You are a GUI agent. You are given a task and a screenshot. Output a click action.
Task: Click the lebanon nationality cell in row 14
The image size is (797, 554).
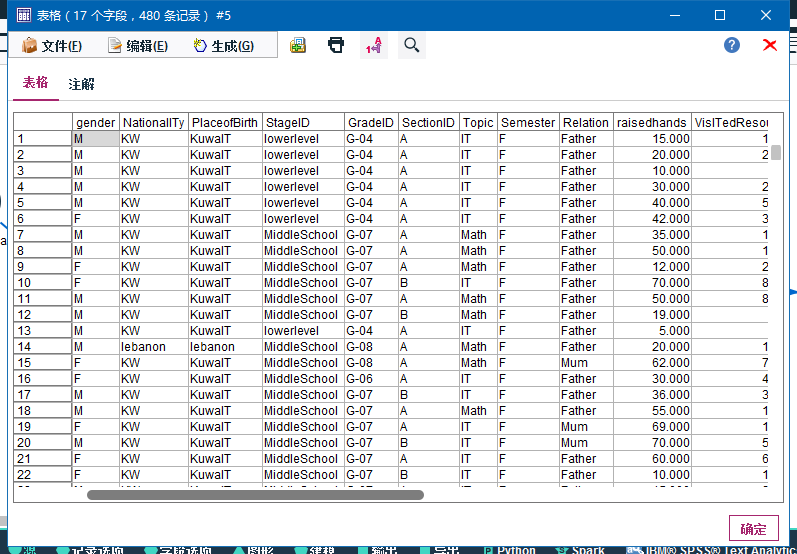(154, 347)
